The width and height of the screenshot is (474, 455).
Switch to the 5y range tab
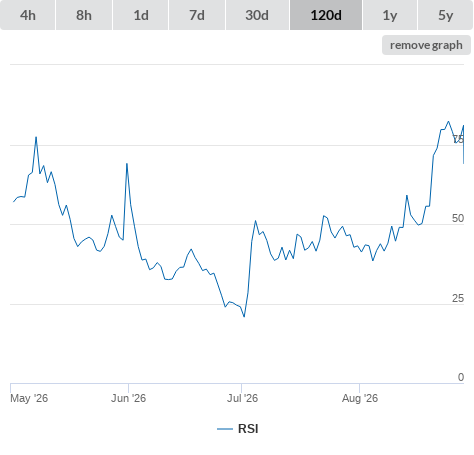pyautogui.click(x=445, y=15)
